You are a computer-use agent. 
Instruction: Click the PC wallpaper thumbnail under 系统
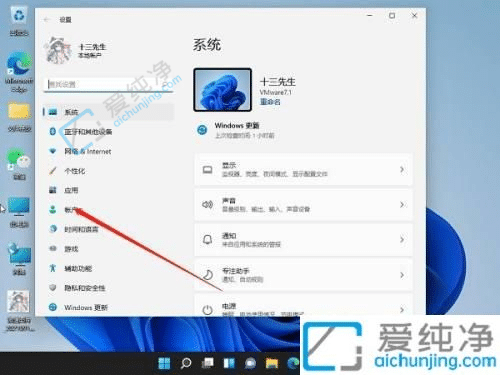click(x=222, y=90)
